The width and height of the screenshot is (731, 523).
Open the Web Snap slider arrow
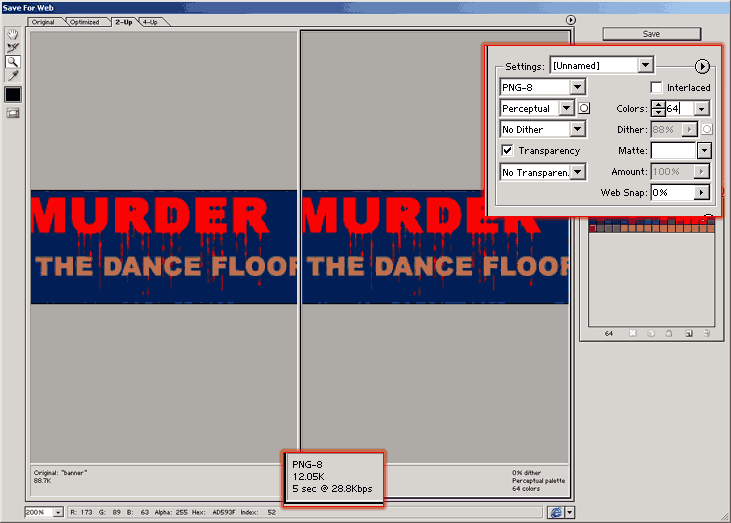pos(701,193)
